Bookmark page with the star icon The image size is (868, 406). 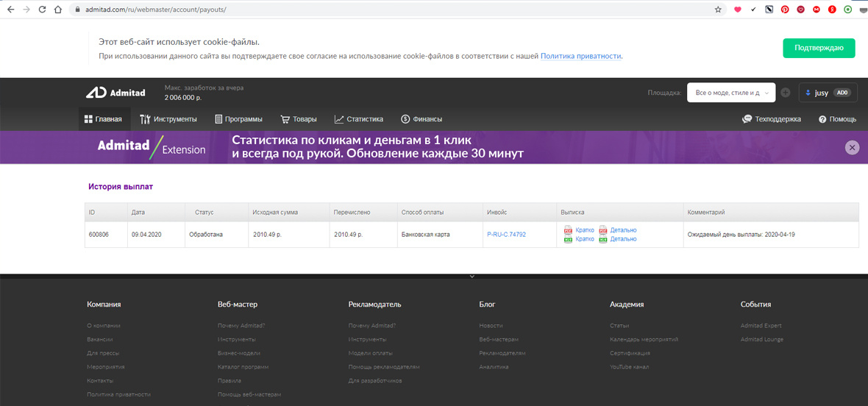(718, 10)
